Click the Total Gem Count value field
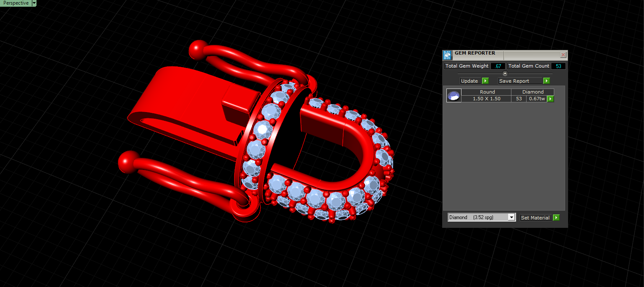 click(x=558, y=66)
